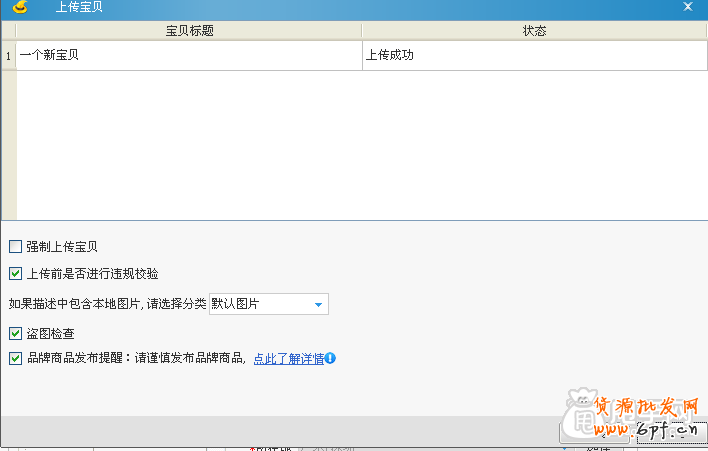The image size is (708, 451).
Task: Uncheck 上传前是否进行违规校验 checkbox
Action: [x=15, y=273]
